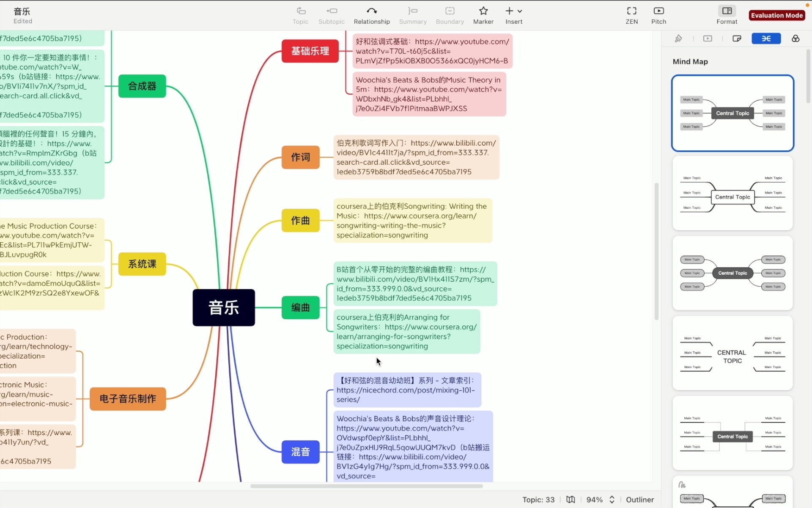Screen dimensions: 812x508
Task: Click the 94% zoom value
Action: (x=595, y=500)
